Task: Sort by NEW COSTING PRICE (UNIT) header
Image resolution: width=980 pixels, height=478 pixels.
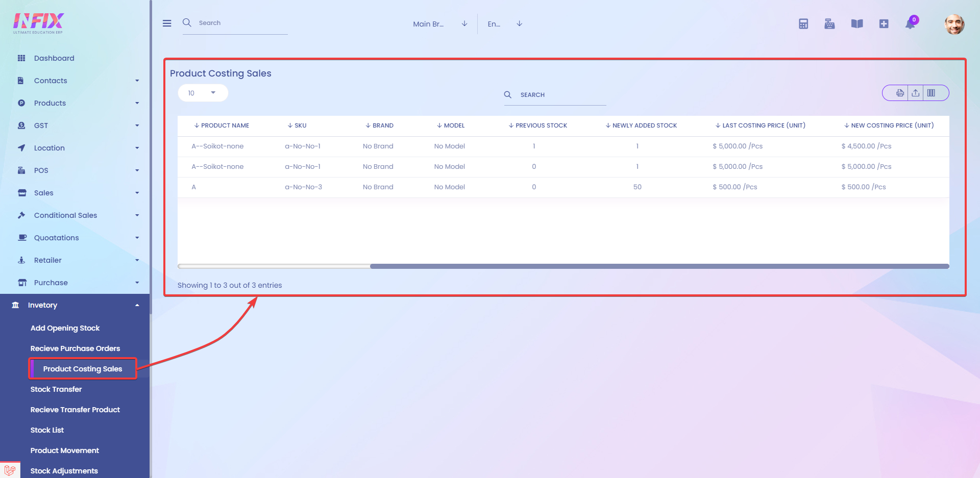Action: tap(889, 125)
